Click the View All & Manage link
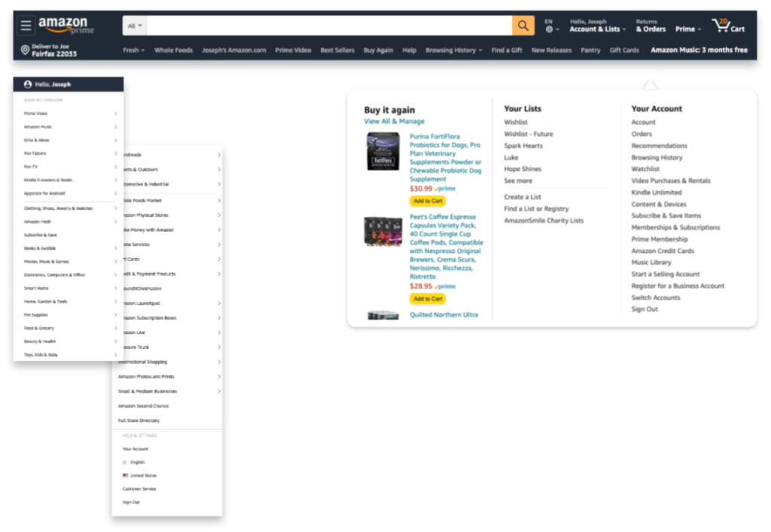Viewport: 771px width, 532px height. coord(394,121)
